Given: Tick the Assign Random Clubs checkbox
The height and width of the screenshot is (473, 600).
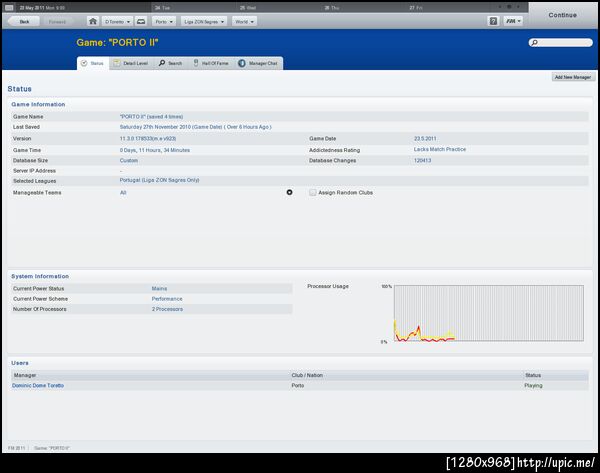Looking at the screenshot, I should tap(313, 192).
